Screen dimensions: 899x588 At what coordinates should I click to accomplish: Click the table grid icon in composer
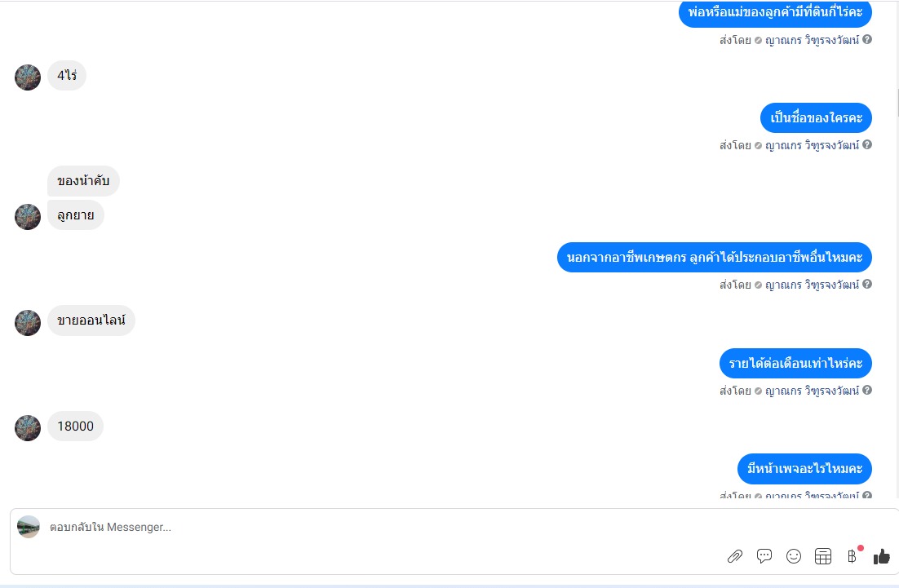click(823, 556)
